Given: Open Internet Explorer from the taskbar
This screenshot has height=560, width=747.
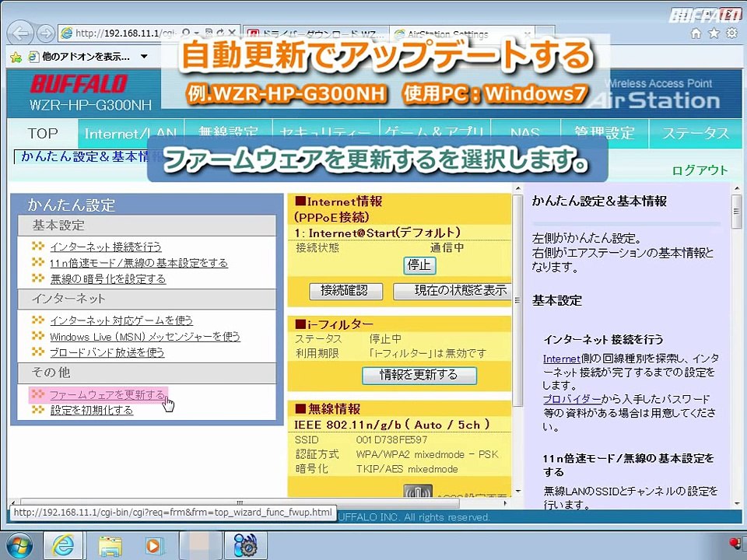Looking at the screenshot, I should [x=63, y=546].
